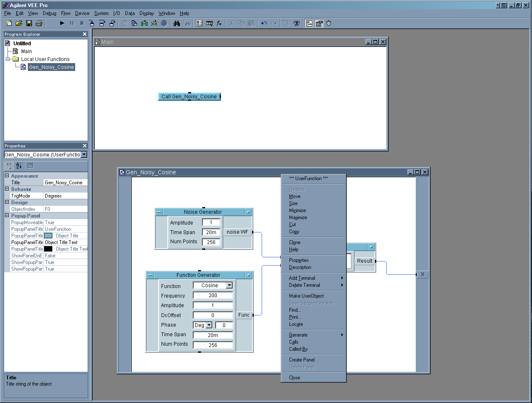Collapse the Appearance property category
Image resolution: width=532 pixels, height=403 pixels.
[7, 176]
